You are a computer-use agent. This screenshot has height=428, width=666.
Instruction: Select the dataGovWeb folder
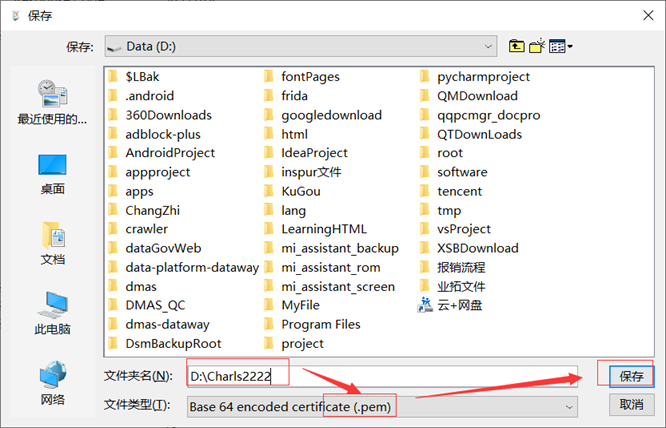[155, 248]
